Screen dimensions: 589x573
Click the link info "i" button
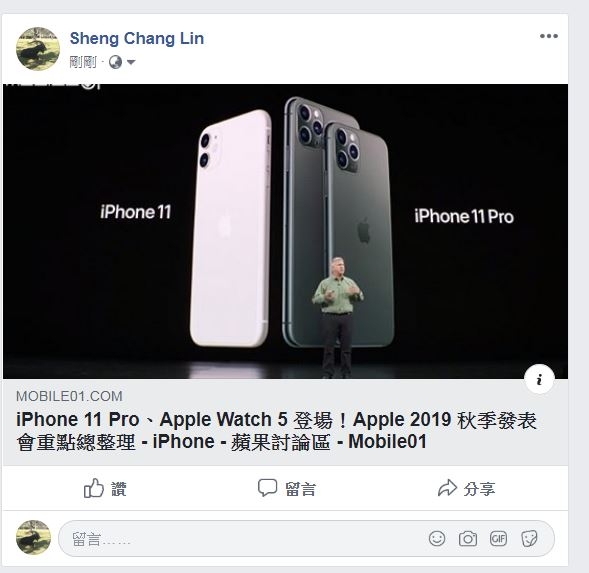539,379
